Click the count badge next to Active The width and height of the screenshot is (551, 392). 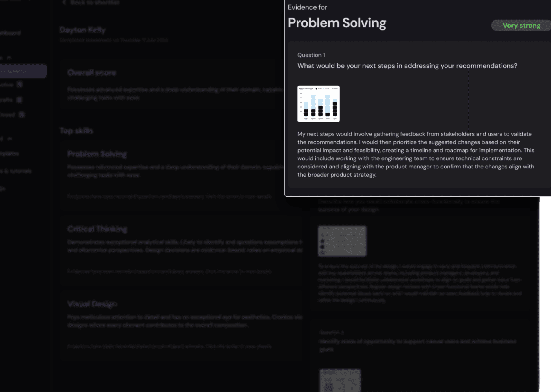tap(20, 85)
